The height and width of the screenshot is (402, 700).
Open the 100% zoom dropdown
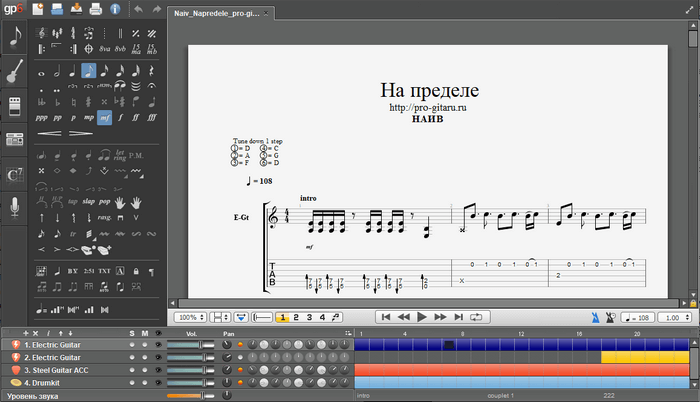(190, 317)
